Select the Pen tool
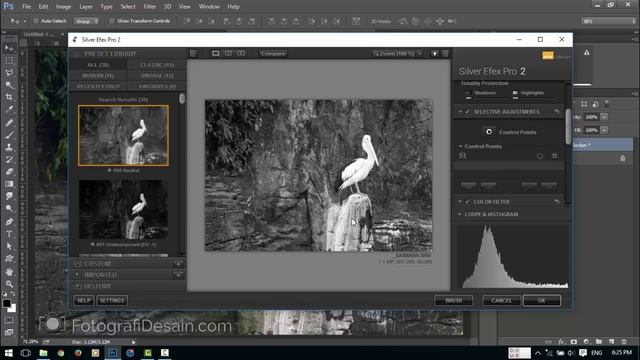Viewport: 640px width, 360px height. pyautogui.click(x=9, y=222)
